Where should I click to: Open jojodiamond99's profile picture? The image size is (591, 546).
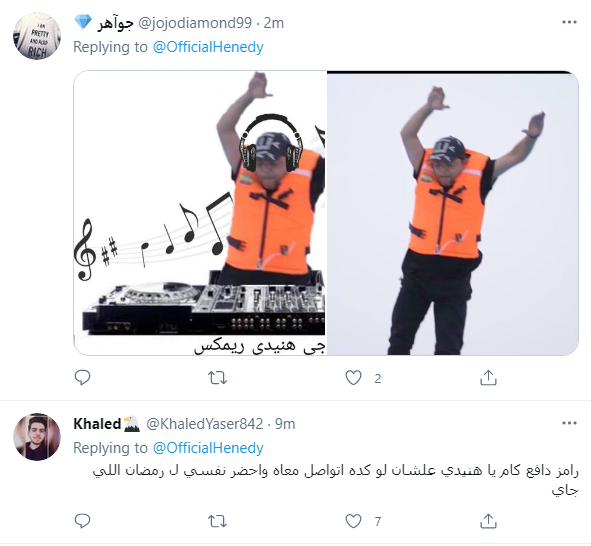37,36
